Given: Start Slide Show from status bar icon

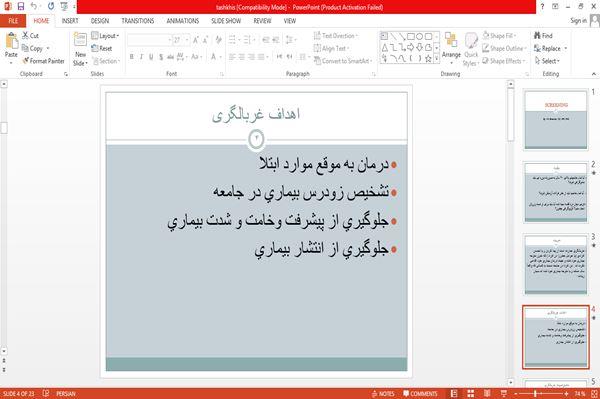Looking at the screenshot, I should click(504, 393).
